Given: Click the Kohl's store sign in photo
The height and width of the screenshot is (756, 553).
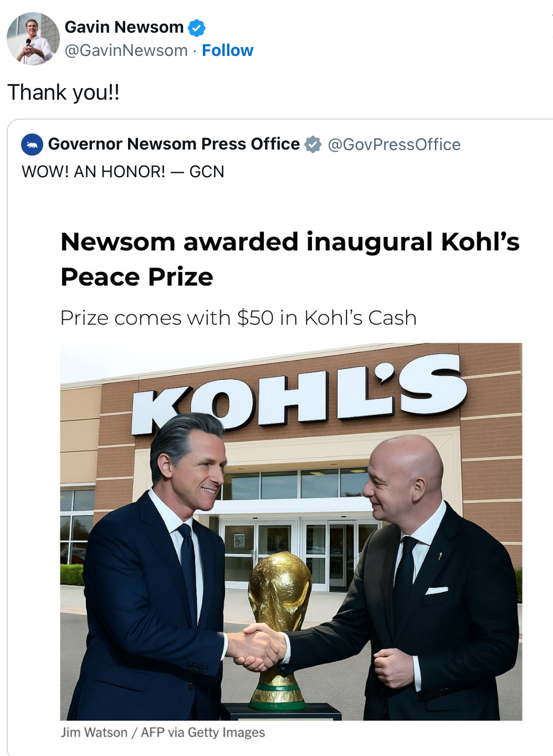Looking at the screenshot, I should [299, 396].
